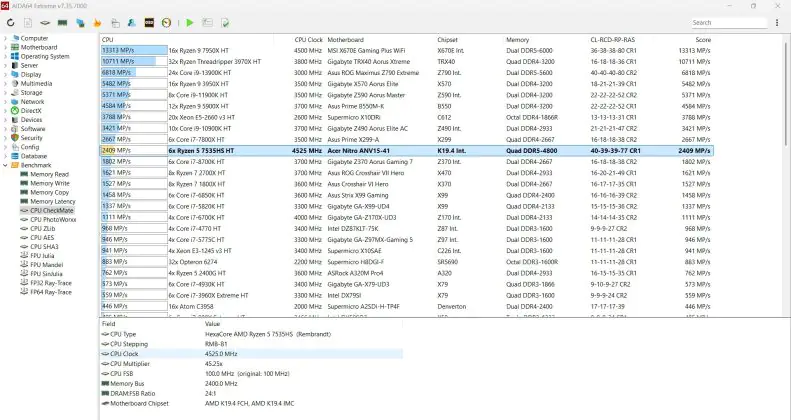Click the 10711 MP/s score bar
The image size is (791, 420).
point(134,62)
